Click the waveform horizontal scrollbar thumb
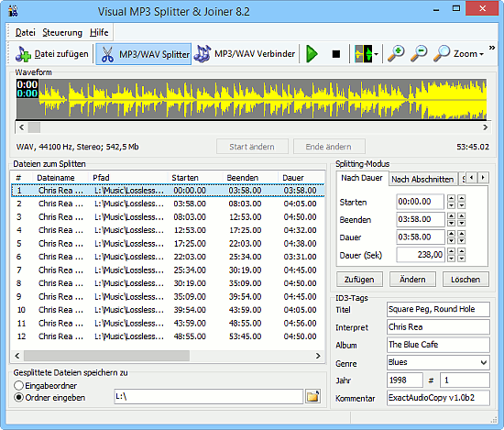 coord(34,127)
